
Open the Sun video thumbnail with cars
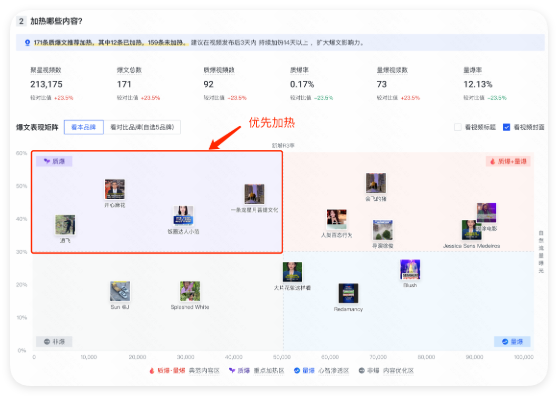click(x=120, y=291)
